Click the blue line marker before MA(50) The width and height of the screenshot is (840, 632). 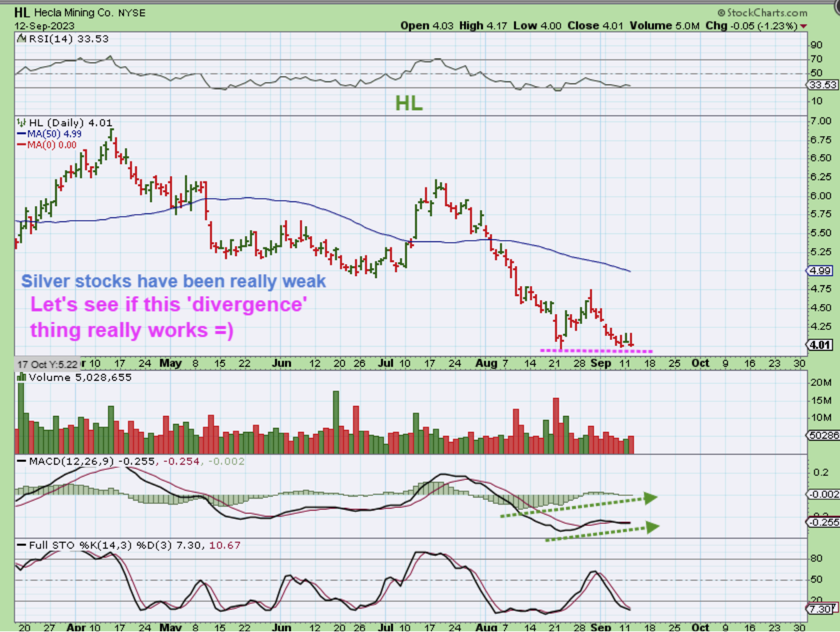[x=21, y=134]
